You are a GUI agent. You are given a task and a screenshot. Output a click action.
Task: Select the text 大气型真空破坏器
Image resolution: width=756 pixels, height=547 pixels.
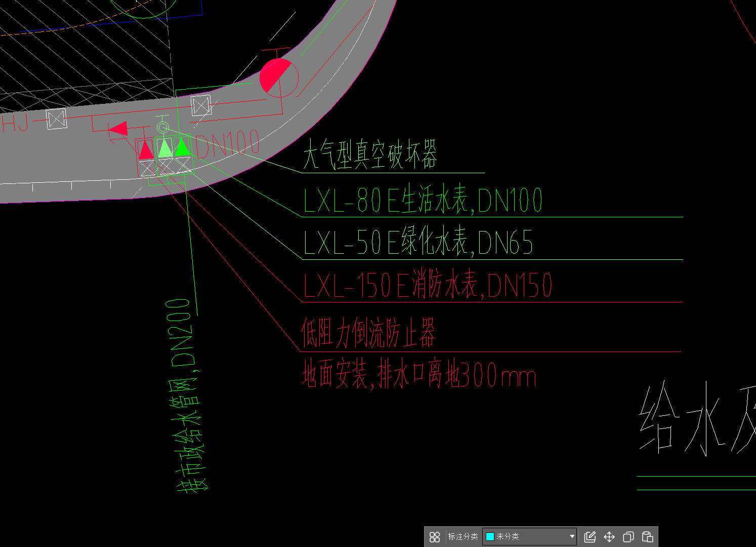(x=370, y=154)
